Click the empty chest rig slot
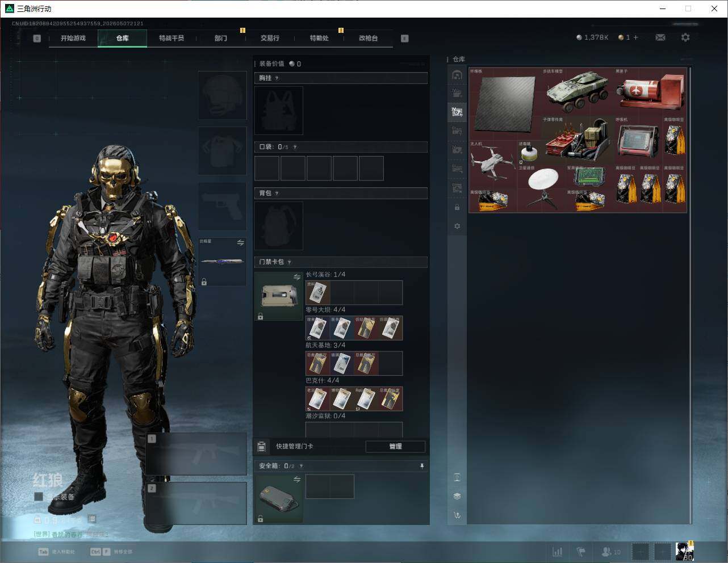The height and width of the screenshot is (563, 728). tap(279, 110)
